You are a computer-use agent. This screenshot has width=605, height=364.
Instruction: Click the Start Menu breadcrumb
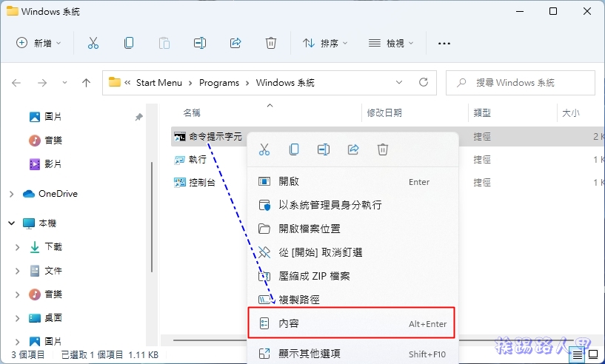159,83
